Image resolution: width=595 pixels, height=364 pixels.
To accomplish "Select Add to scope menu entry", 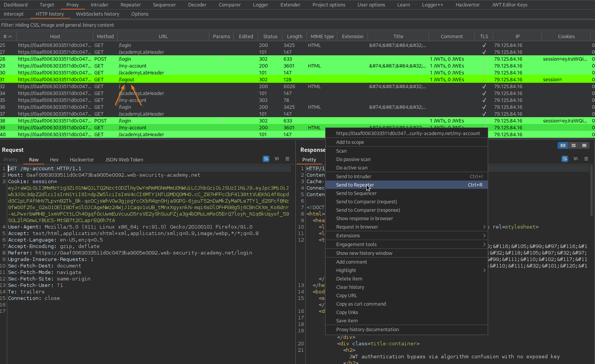I will pyautogui.click(x=406, y=142).
